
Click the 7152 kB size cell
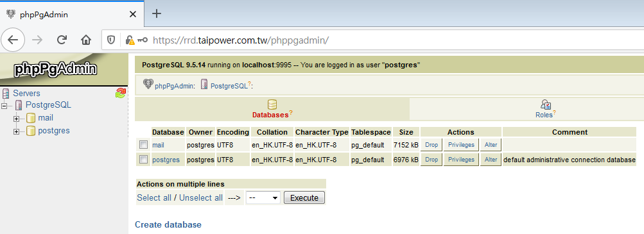[406, 145]
